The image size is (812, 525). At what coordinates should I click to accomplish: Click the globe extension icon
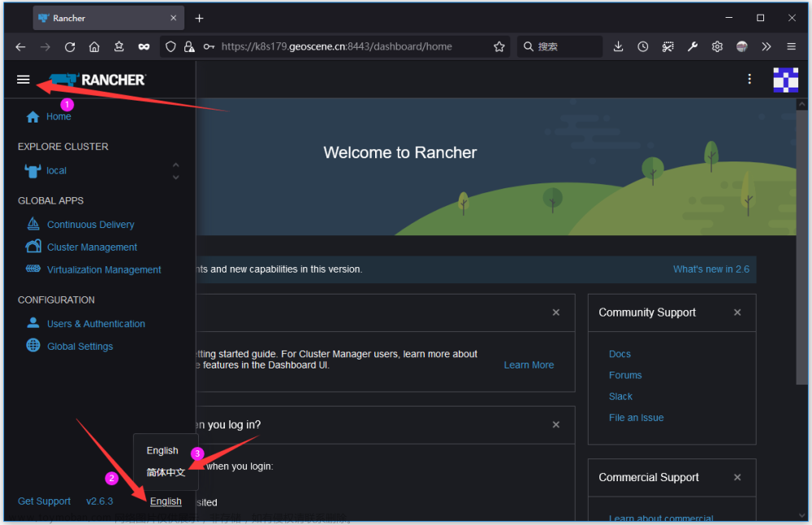coord(742,47)
